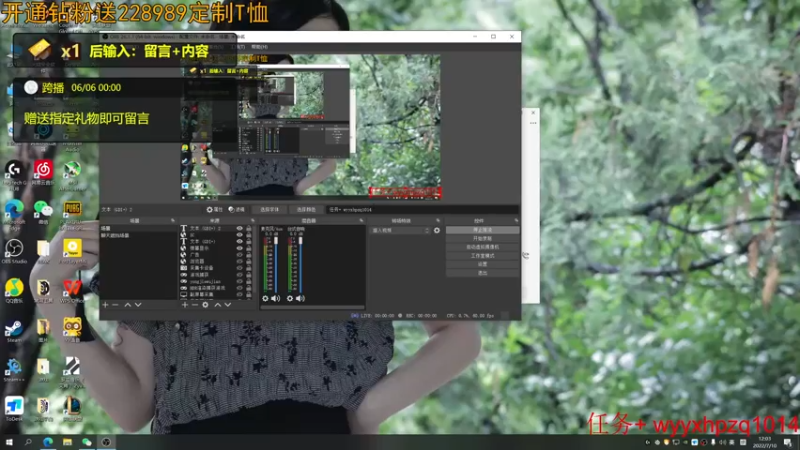Click the text content field in the source toolbar
This screenshot has width=800, height=450.
coord(423,210)
